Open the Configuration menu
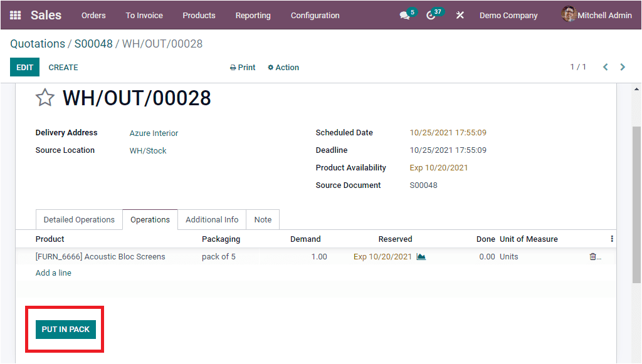Viewport: 642px width, 364px height. [x=315, y=15]
